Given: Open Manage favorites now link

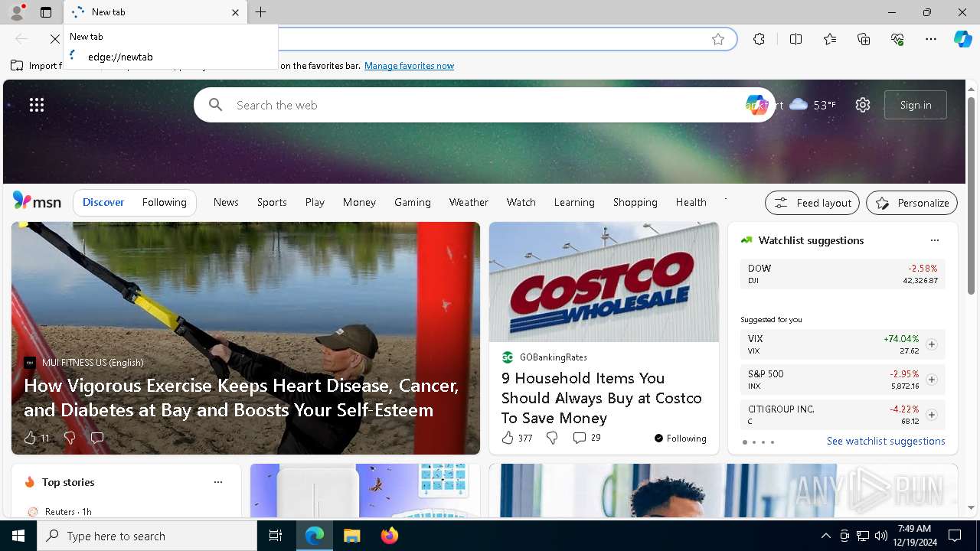Looking at the screenshot, I should point(409,66).
